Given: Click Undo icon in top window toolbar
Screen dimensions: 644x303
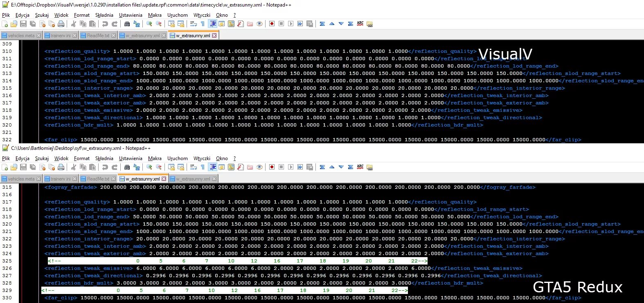Looking at the screenshot, I should (105, 24).
